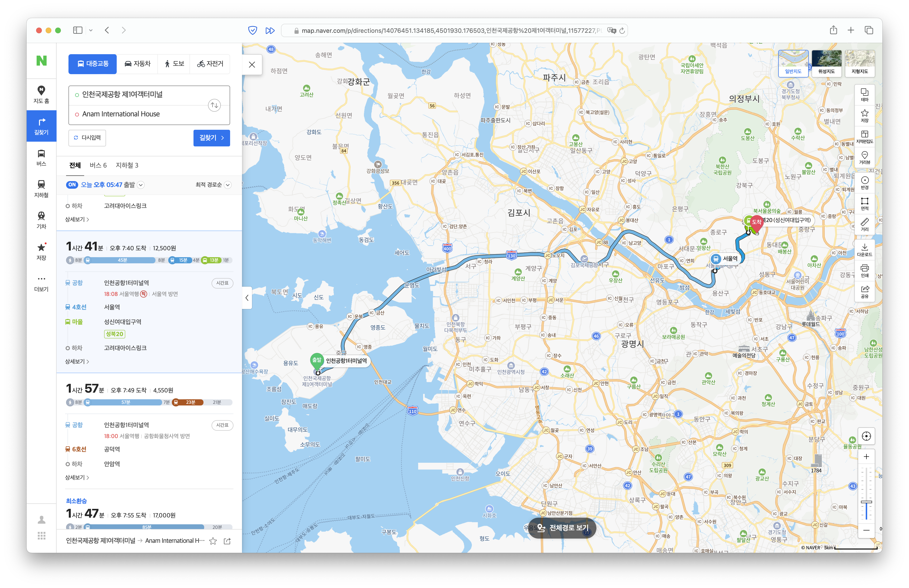Switch to the car (자동차) directions tab

tap(138, 64)
